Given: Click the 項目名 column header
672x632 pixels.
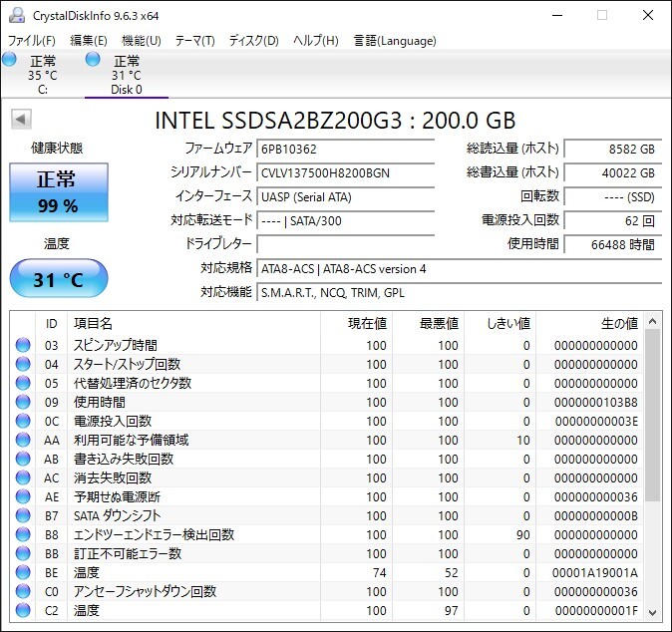Looking at the screenshot, I should [x=94, y=324].
